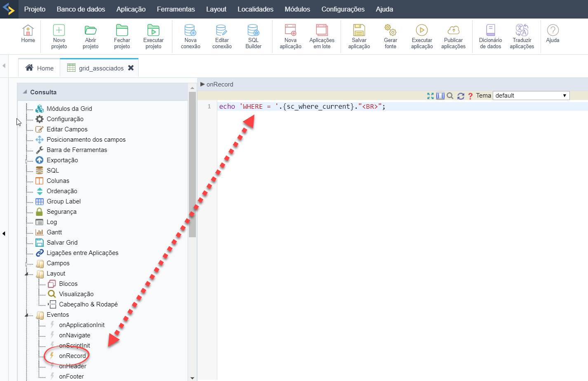Open the Segurança item
This screenshot has width=588, height=381.
coord(61,212)
